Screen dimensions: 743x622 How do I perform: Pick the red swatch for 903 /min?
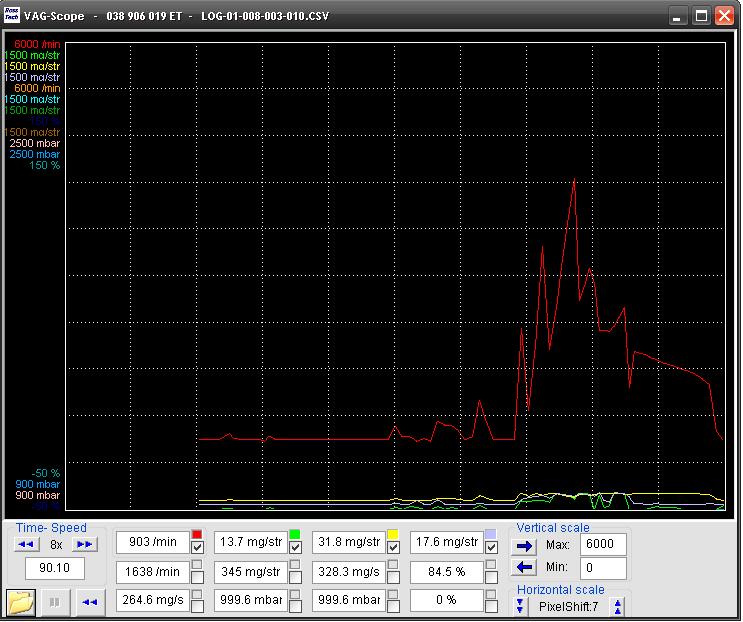(x=197, y=535)
